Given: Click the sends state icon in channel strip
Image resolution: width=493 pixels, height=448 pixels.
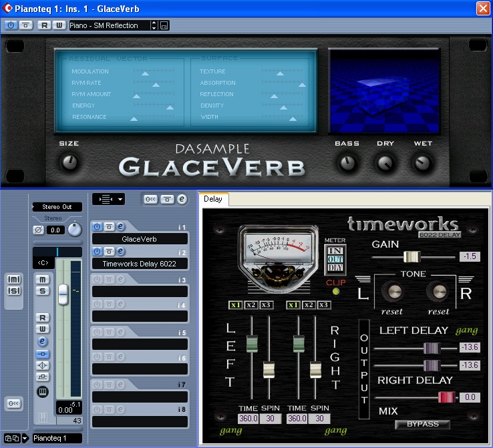Looking at the screenshot, I should (x=43, y=377).
